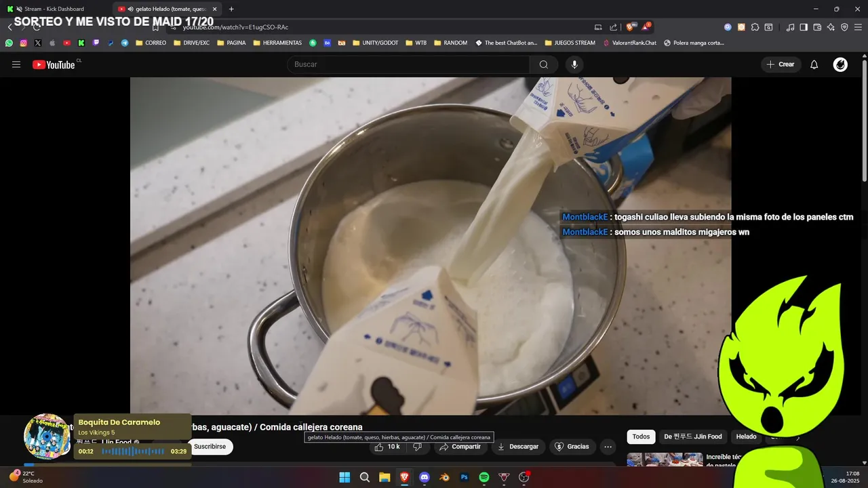This screenshot has width=868, height=488.
Task: Click the browser address bar URL
Action: [235, 27]
